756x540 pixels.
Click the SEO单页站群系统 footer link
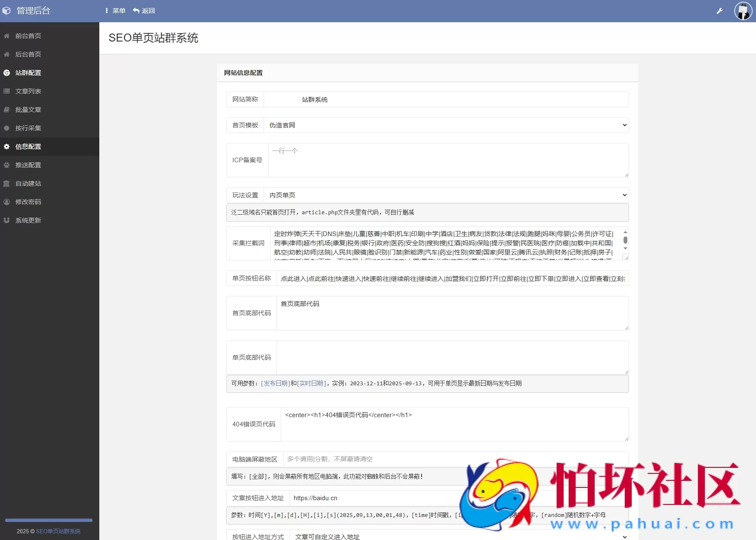coord(58,531)
